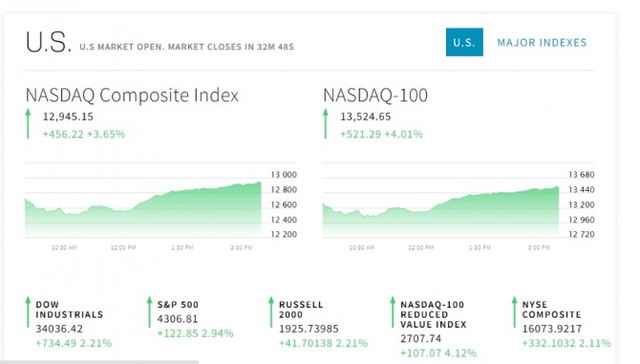This screenshot has width=640, height=364.
Task: Click the NASDAQ Composite value 12,945.15
Action: tap(68, 117)
